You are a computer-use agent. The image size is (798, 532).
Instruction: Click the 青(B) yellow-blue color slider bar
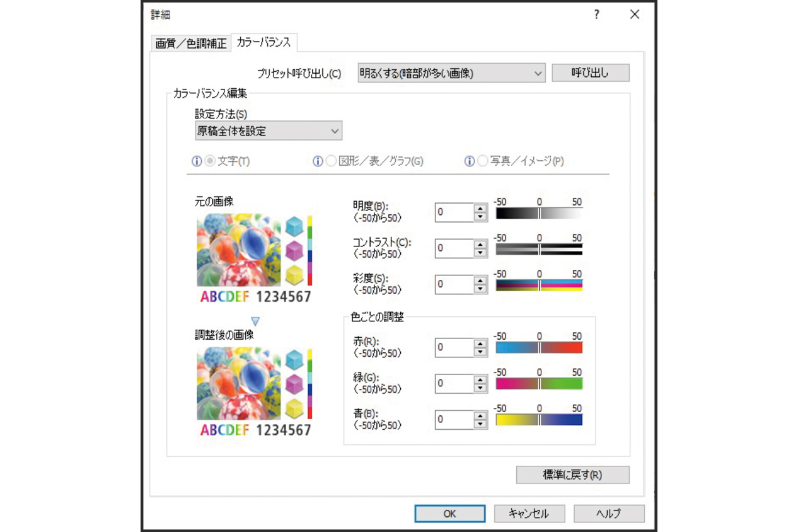[539, 420]
